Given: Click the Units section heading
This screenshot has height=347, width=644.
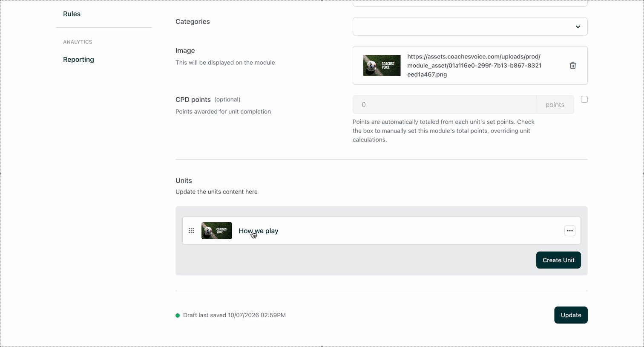Looking at the screenshot, I should coord(184,180).
